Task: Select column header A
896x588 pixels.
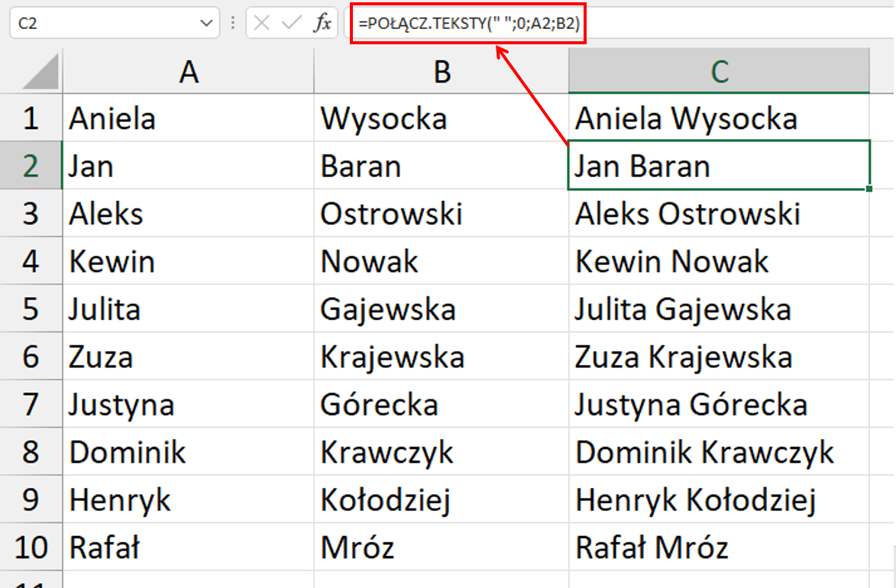Action: [186, 71]
